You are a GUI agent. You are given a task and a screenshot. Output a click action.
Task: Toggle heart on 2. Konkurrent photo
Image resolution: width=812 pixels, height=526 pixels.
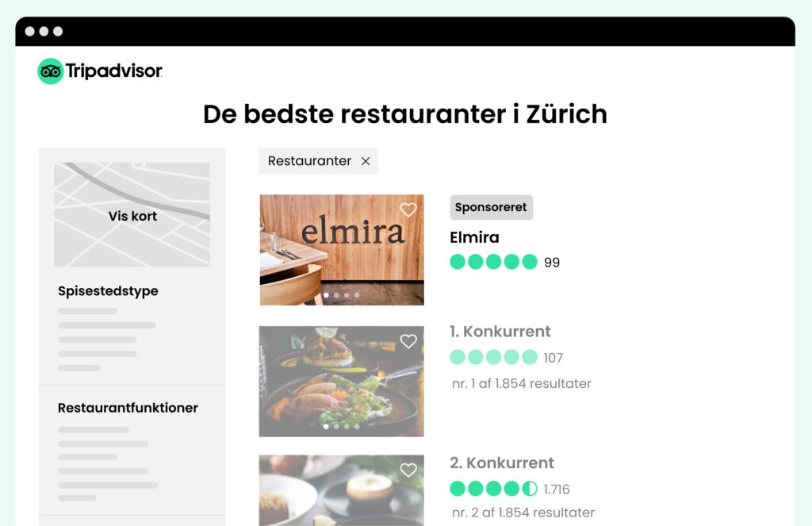(x=408, y=470)
